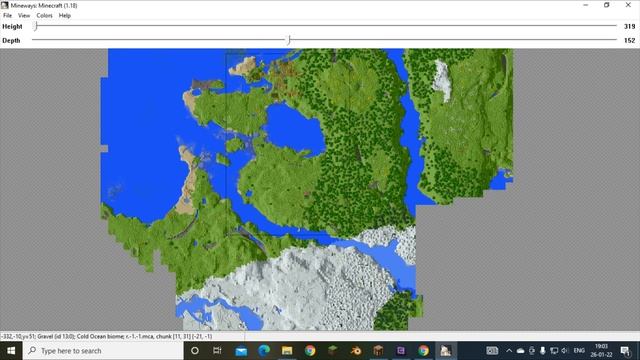Click the Depth value 152
This screenshot has width=640, height=360.
coord(629,40)
